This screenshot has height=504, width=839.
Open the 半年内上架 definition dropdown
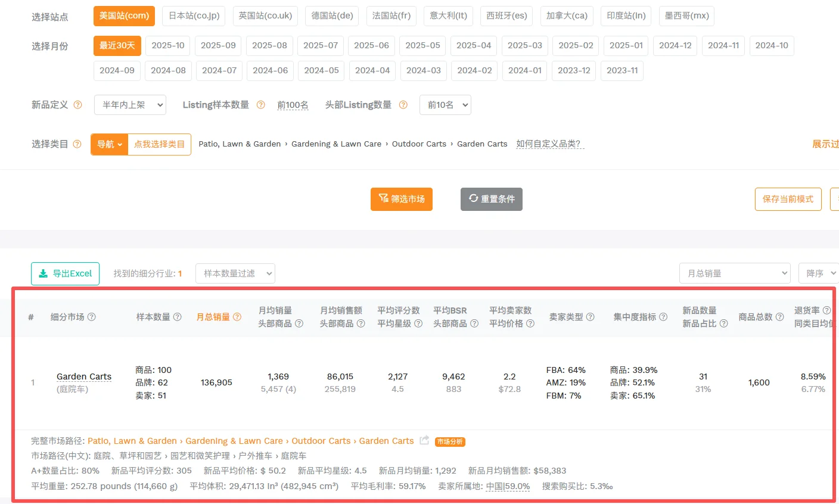click(130, 104)
